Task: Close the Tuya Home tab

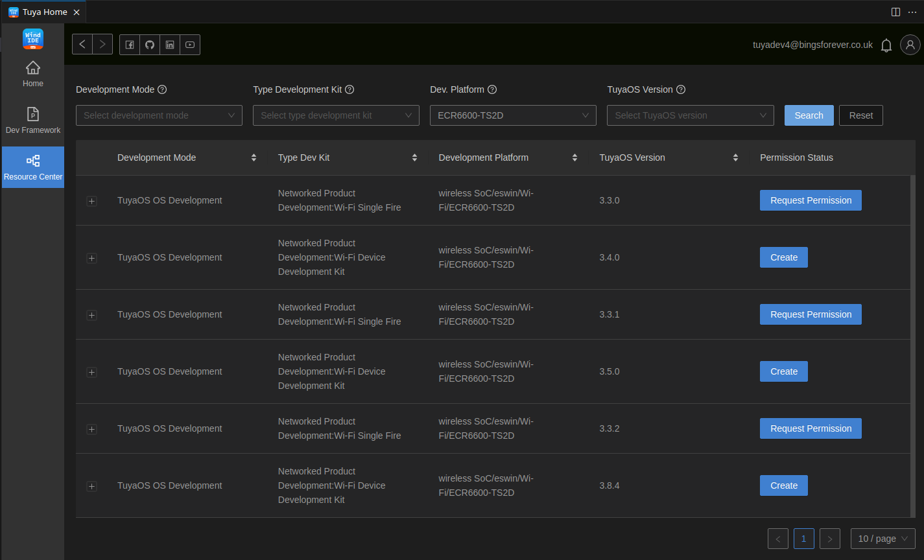Action: pos(77,12)
